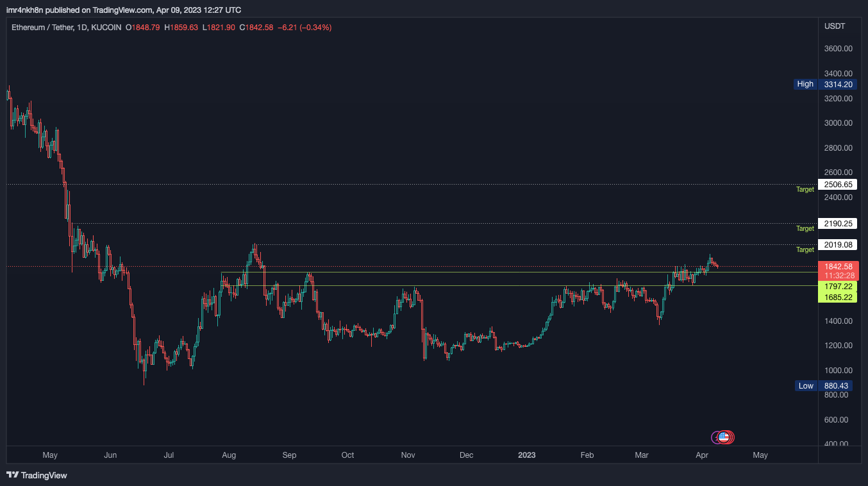Click the TradingView logo at bottom left

pos(37,475)
